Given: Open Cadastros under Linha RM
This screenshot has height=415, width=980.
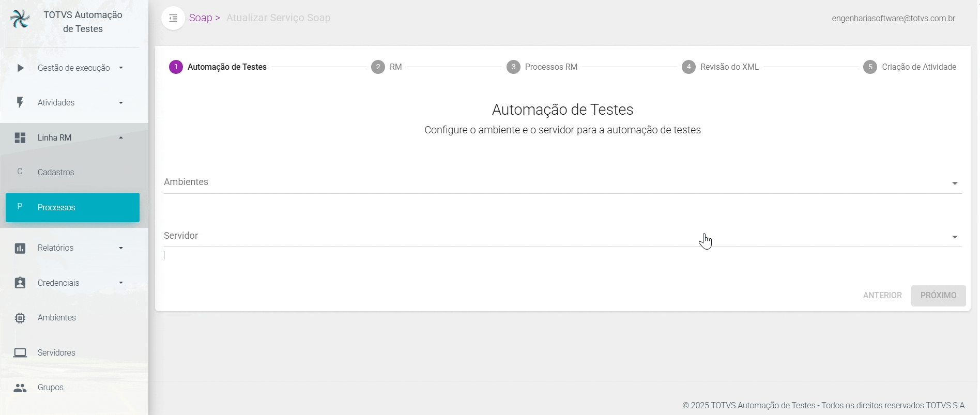Looking at the screenshot, I should 72,172.
